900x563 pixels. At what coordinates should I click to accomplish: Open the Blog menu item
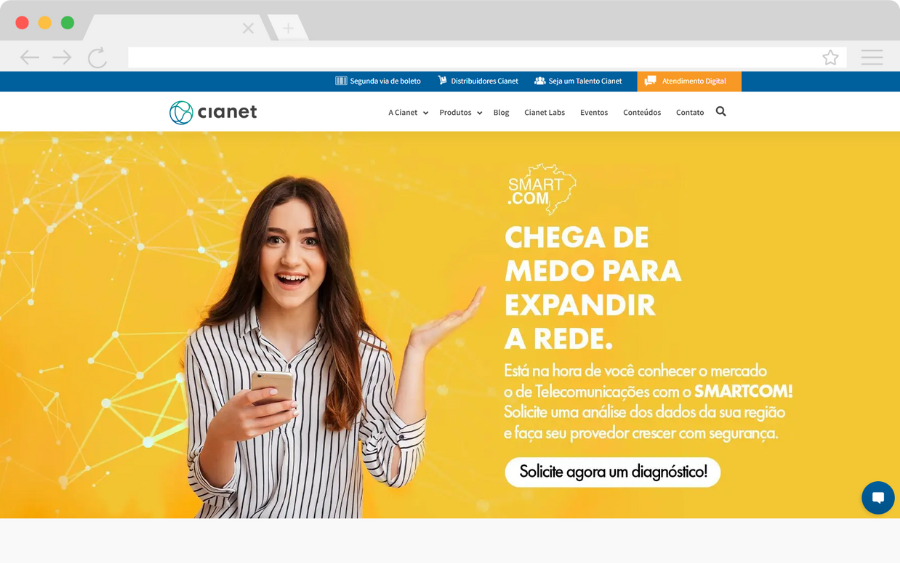501,112
